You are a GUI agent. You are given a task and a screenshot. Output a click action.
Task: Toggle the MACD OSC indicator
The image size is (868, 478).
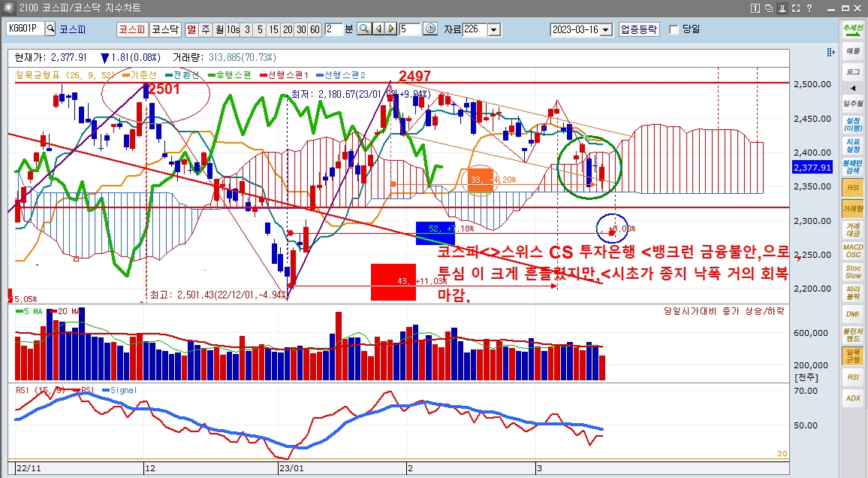(x=853, y=250)
